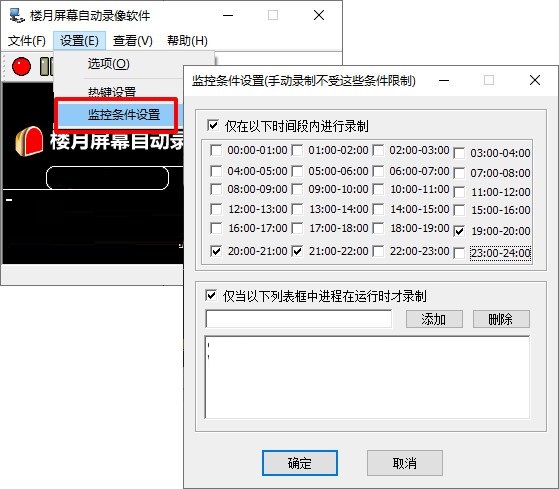Viewport: 559px width, 489px height.
Task: Click the 添加 button
Action: tap(434, 319)
